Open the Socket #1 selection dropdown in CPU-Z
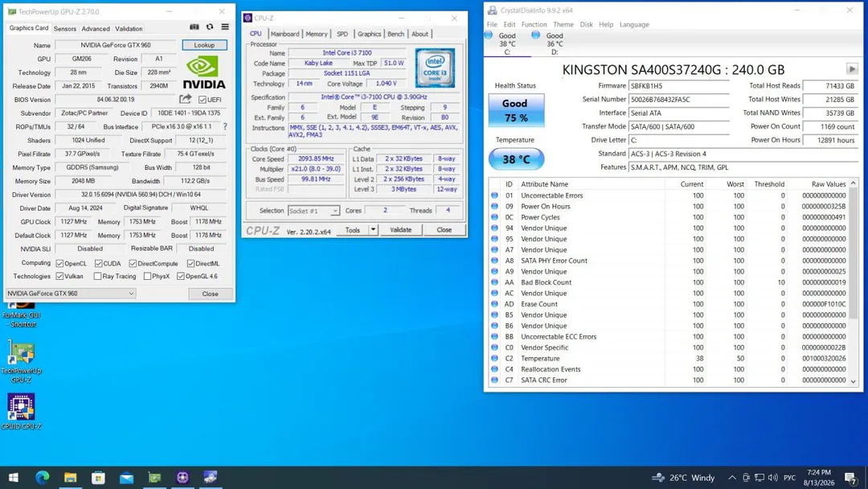Screen dimensions: 868x489 coord(313,211)
